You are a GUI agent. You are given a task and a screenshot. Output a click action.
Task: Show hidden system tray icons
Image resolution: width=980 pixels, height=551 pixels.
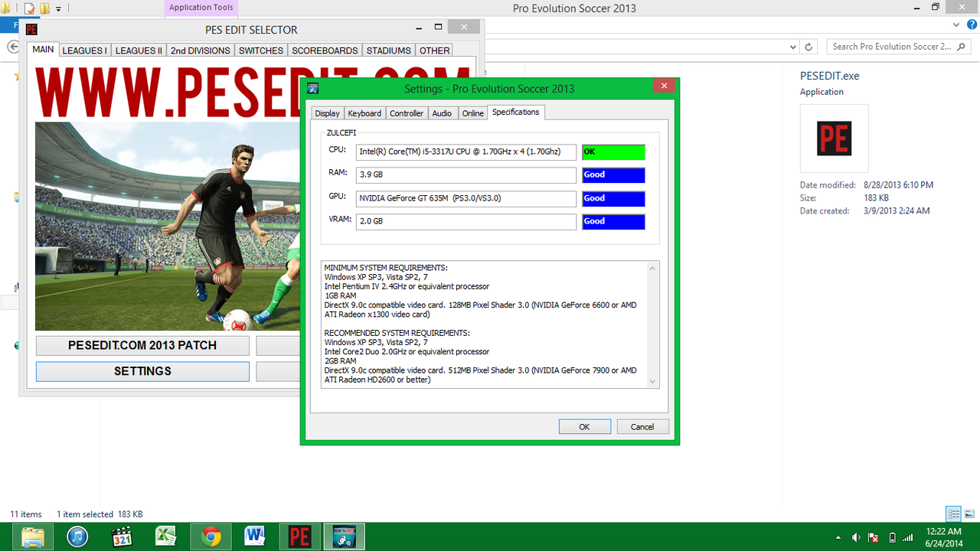(x=838, y=537)
